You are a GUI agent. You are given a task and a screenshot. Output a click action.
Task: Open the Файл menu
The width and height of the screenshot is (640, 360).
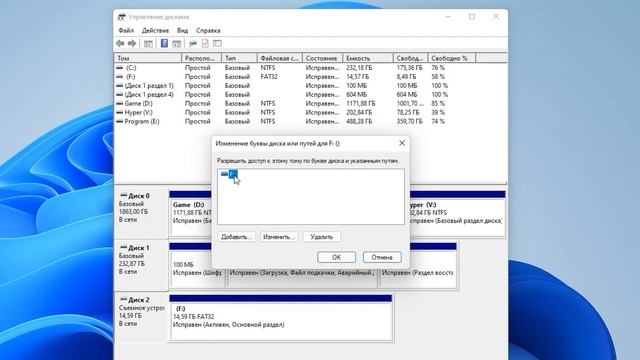(x=126, y=31)
